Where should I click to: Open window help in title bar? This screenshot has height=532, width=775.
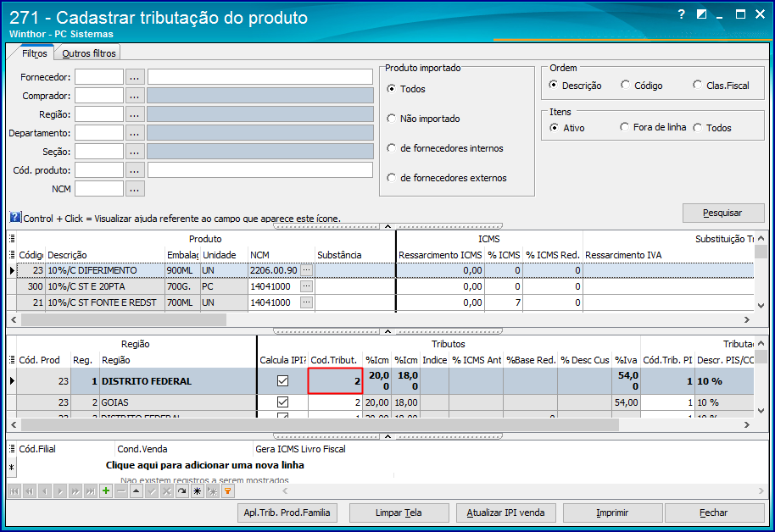(x=682, y=14)
